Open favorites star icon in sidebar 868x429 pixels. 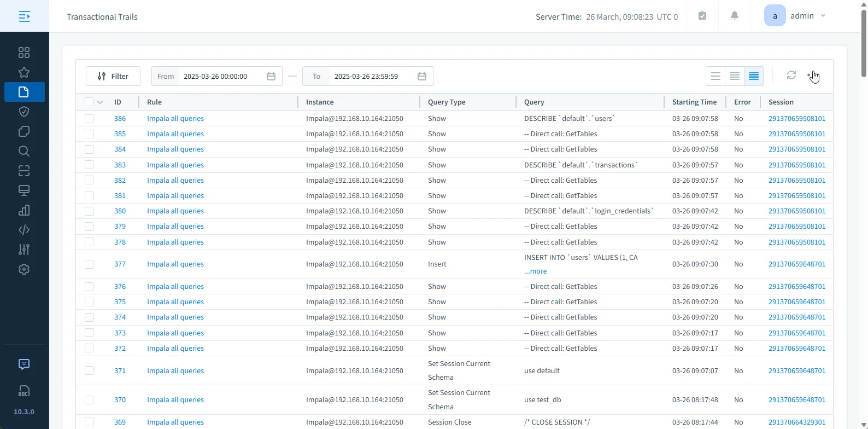[24, 72]
